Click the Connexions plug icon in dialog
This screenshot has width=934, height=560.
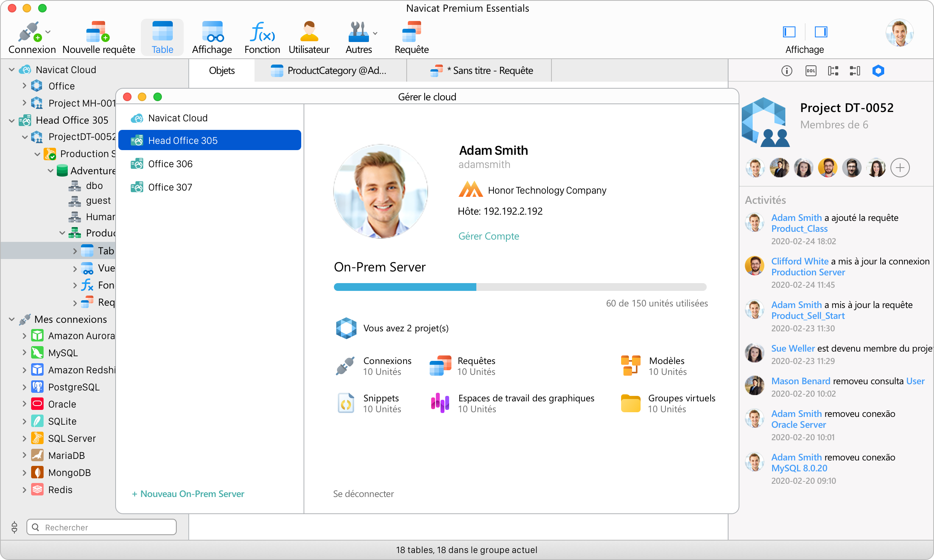(345, 366)
